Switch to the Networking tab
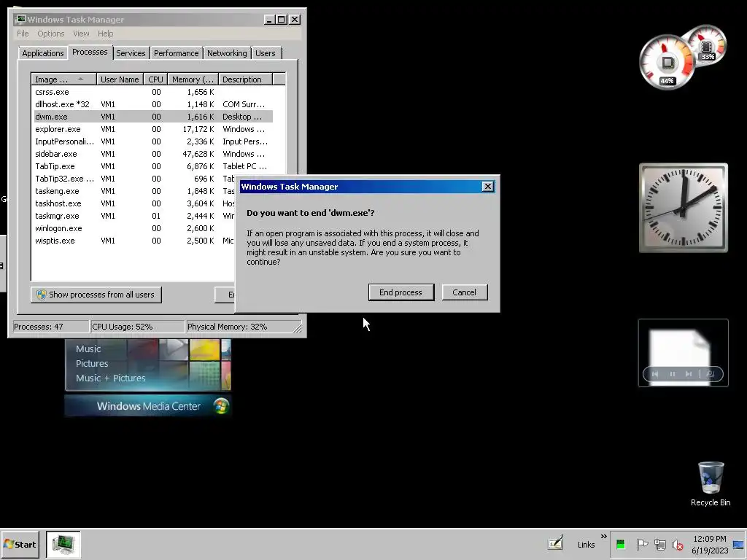The image size is (747, 560). tap(227, 53)
